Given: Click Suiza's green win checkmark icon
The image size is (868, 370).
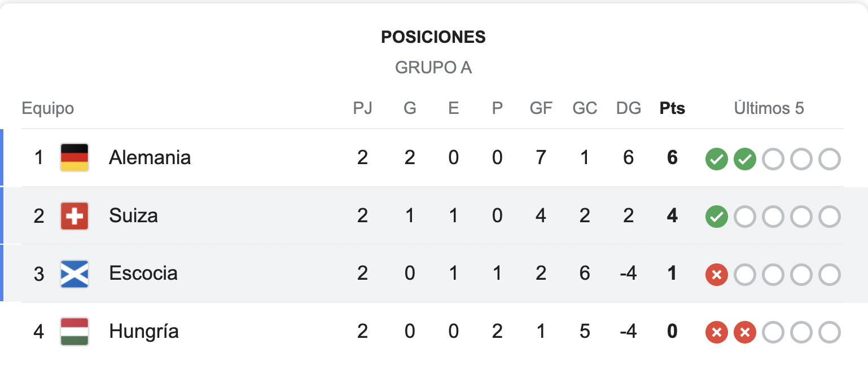Looking at the screenshot, I should 716,217.
